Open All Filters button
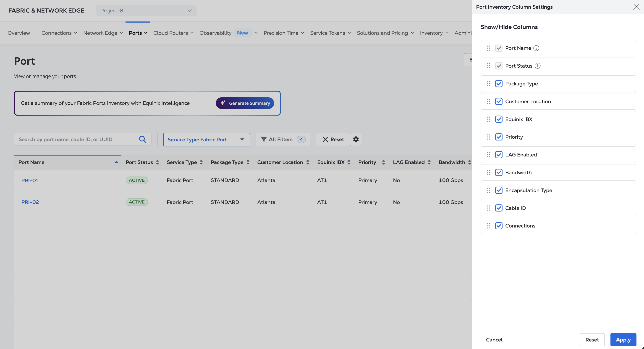This screenshot has width=644, height=349. pos(283,139)
